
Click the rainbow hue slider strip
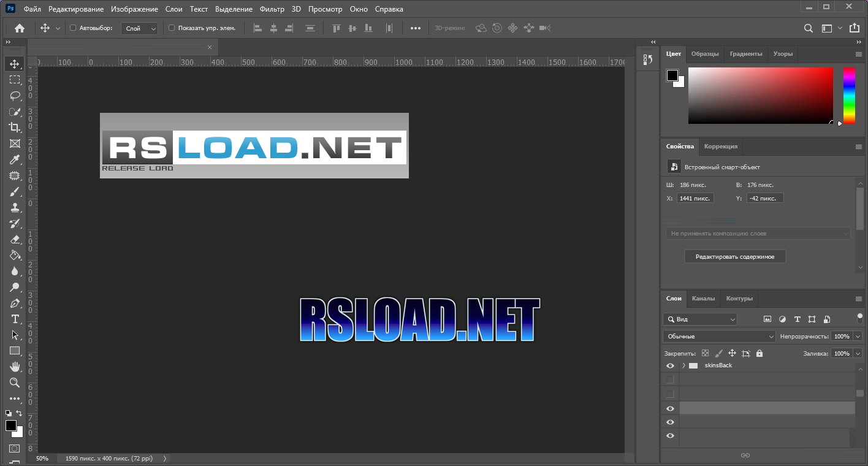[x=849, y=95]
